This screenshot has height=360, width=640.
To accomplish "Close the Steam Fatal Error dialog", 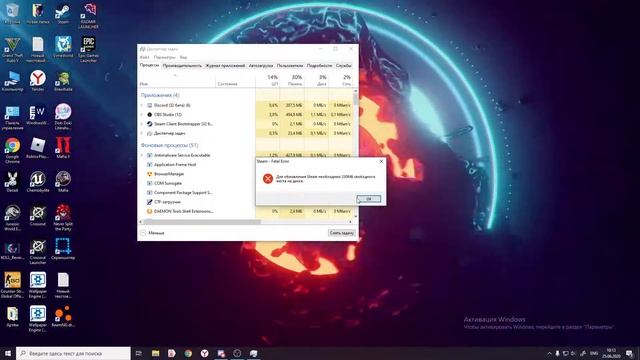I will pyautogui.click(x=381, y=162).
